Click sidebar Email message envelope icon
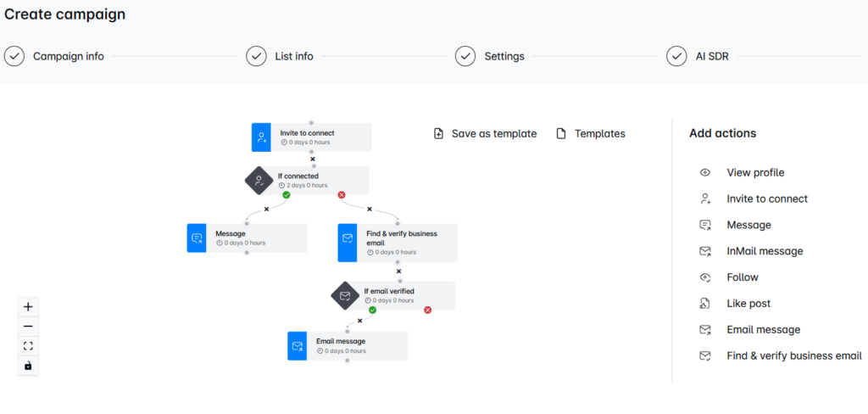Viewport: 868px width, 414px height. point(704,330)
